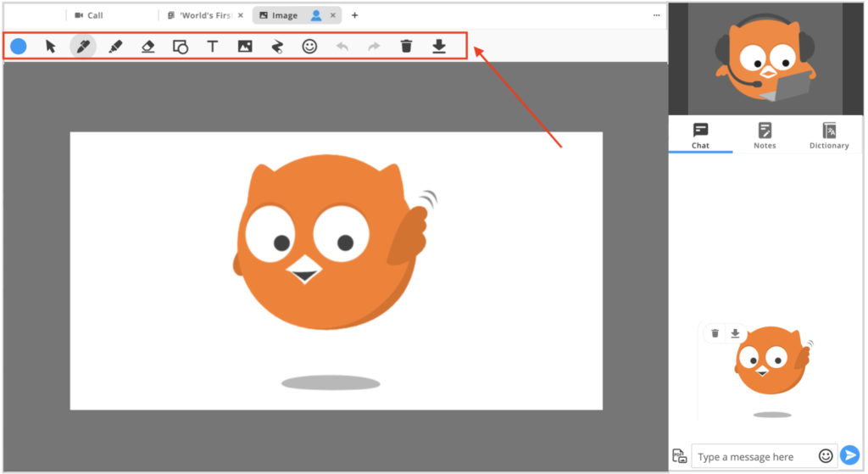This screenshot has width=868, height=474.
Task: Undo the last whiteboard action
Action: 342,46
